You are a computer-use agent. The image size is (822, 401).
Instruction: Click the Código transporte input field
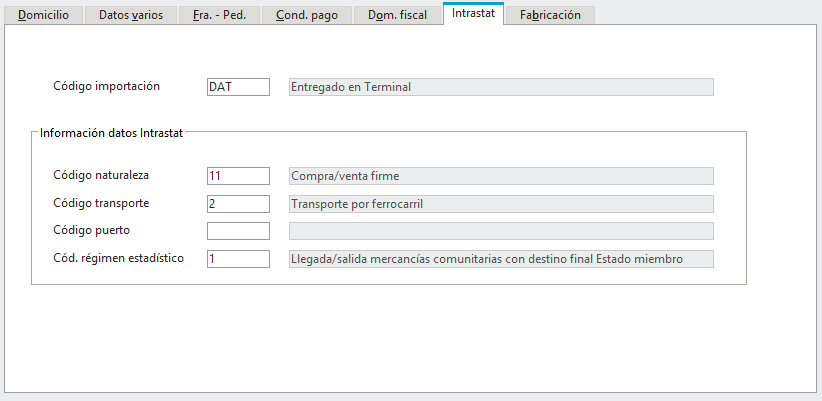click(x=238, y=204)
